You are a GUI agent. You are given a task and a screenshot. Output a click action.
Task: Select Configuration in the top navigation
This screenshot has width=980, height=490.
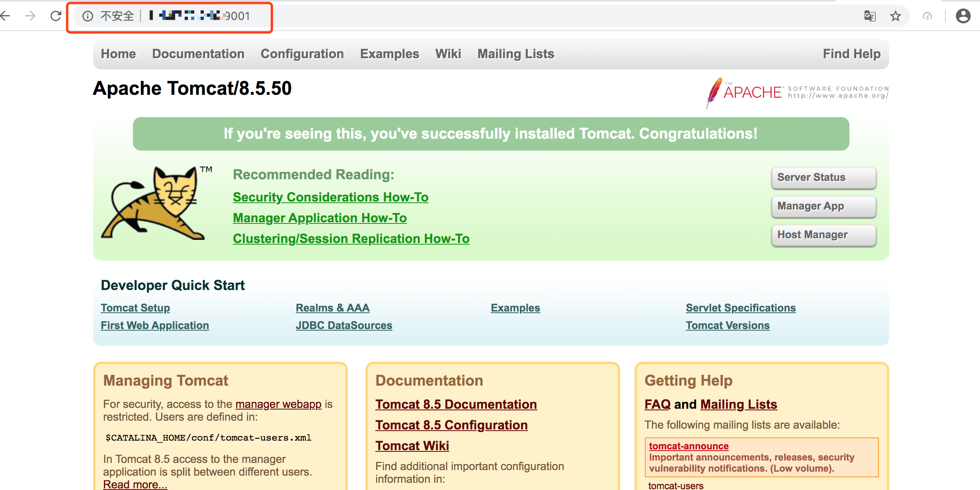click(x=302, y=54)
